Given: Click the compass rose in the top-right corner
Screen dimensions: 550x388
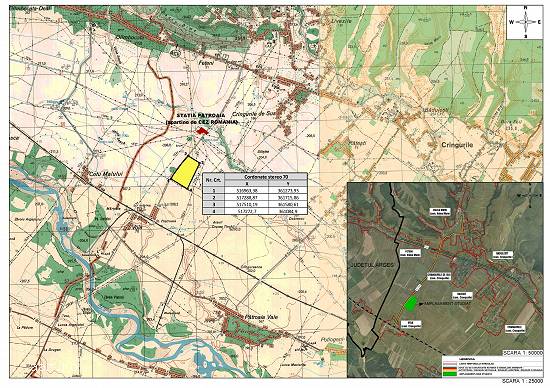Looking at the screenshot, I should 525,22.
